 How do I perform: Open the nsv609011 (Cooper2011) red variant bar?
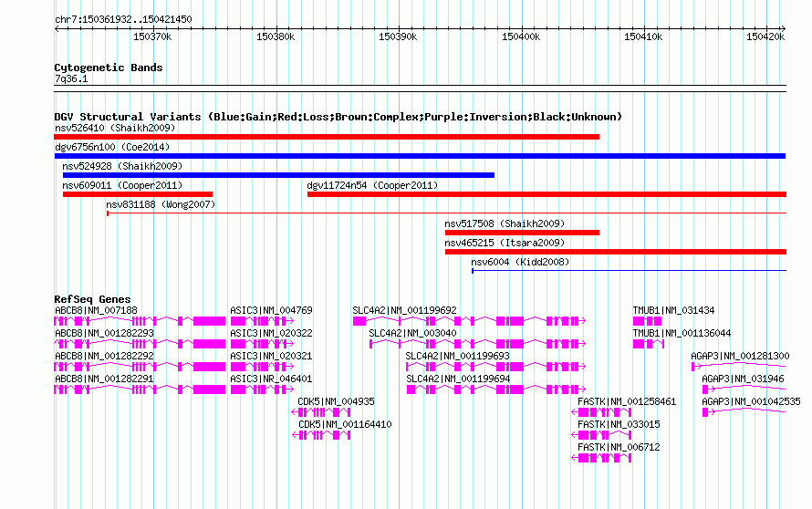click(138, 194)
